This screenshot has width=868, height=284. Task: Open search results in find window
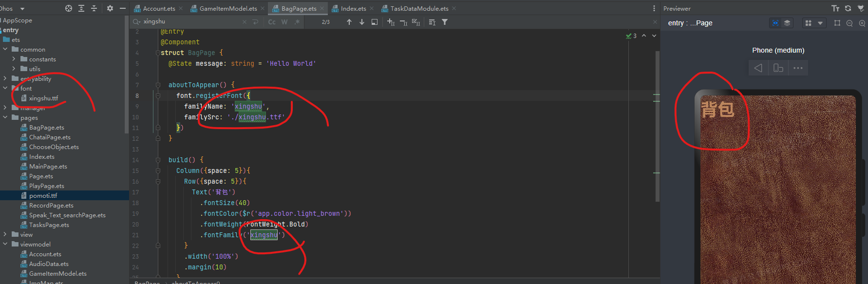[375, 22]
